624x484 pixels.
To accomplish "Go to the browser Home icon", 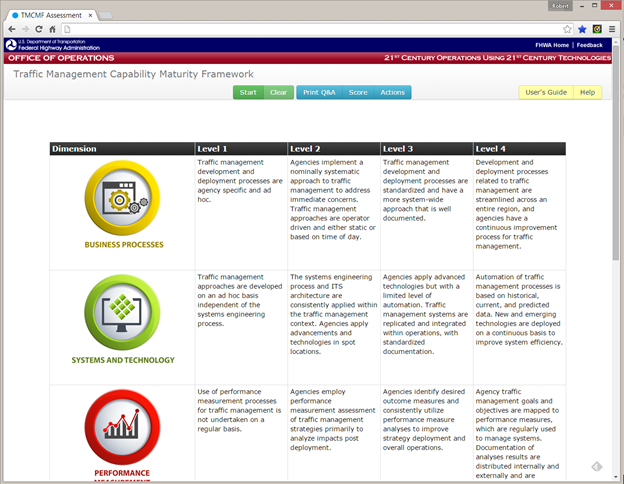I will 52,29.
